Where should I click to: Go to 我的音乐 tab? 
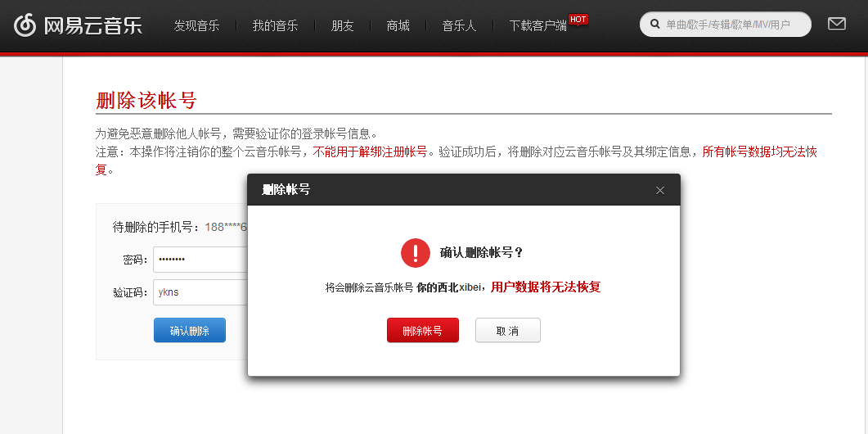tap(275, 25)
